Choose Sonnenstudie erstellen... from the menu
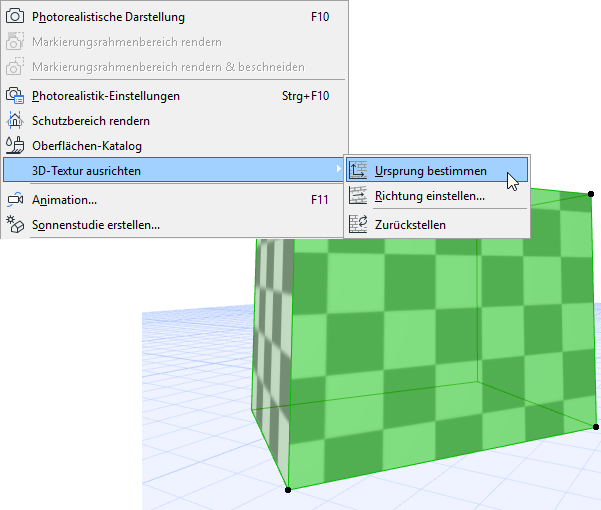Viewport: 601px width, 510px height. pos(174,225)
